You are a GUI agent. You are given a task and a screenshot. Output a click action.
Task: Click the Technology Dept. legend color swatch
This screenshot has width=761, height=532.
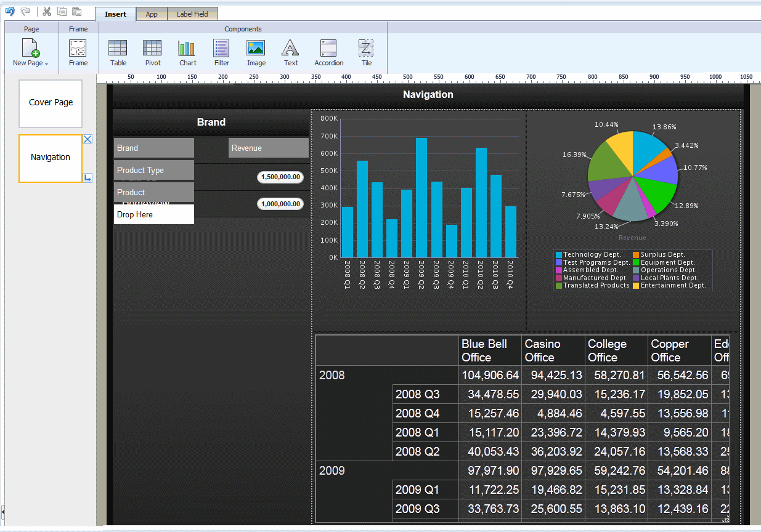[x=559, y=254]
